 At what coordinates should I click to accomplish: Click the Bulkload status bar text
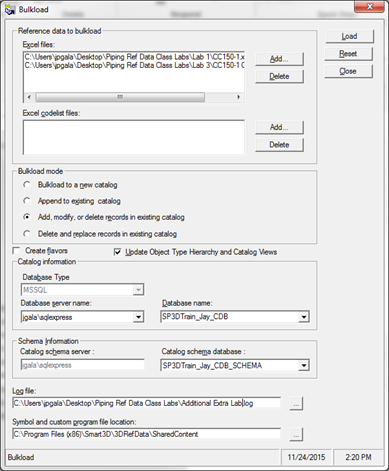[x=21, y=457]
